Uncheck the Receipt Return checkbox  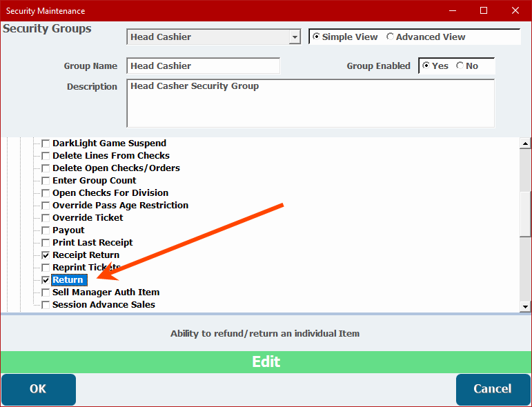[46, 255]
